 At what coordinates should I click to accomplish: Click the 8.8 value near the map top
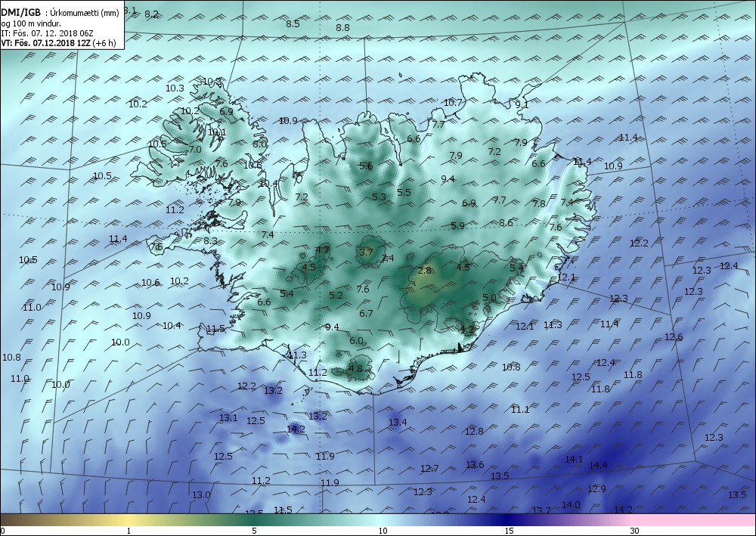pos(342,27)
